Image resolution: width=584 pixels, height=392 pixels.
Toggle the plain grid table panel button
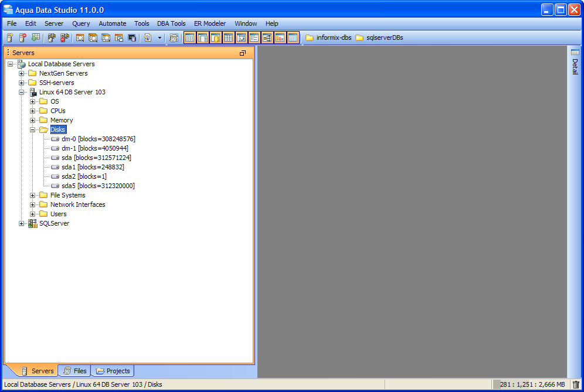(x=228, y=38)
